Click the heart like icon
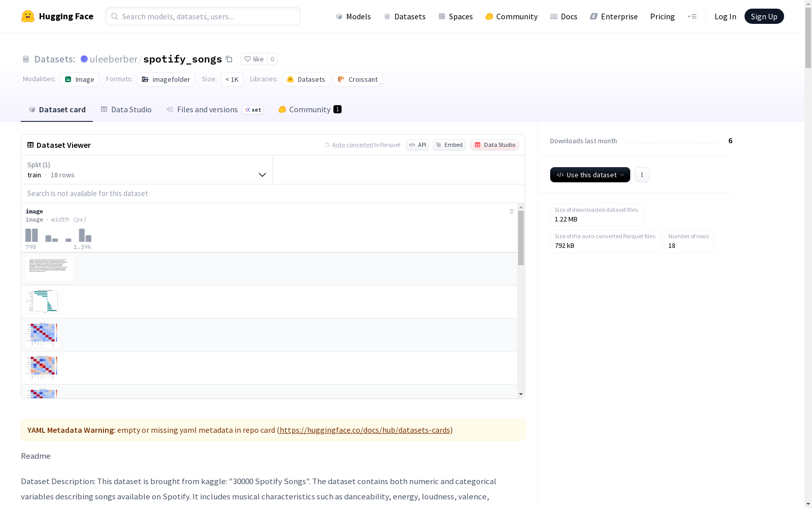 (248, 59)
